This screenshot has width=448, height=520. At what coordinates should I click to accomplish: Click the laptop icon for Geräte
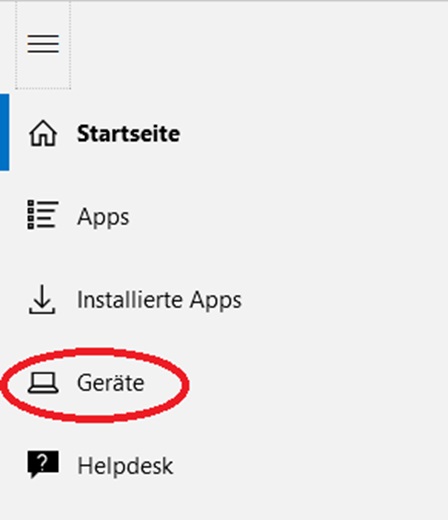click(x=43, y=383)
